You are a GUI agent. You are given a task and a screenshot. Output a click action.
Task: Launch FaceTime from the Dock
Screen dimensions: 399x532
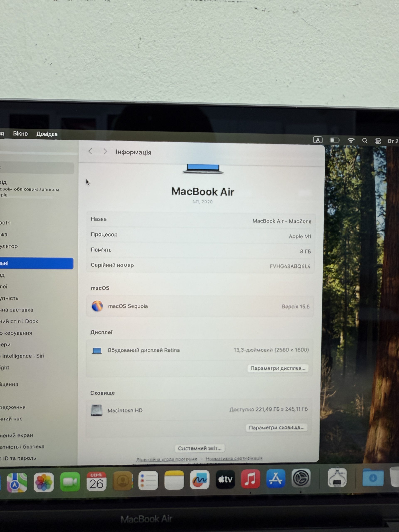(x=70, y=482)
